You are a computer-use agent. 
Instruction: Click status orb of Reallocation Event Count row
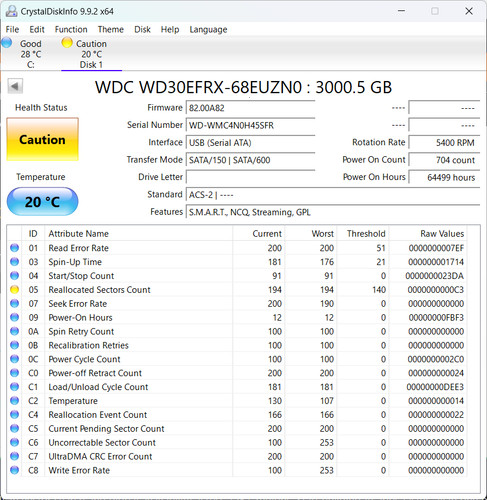[x=14, y=415]
